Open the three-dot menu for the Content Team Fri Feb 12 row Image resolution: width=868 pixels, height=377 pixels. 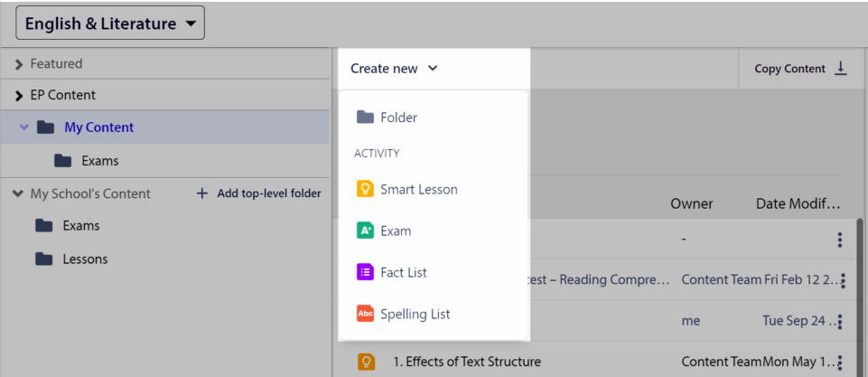(x=843, y=280)
